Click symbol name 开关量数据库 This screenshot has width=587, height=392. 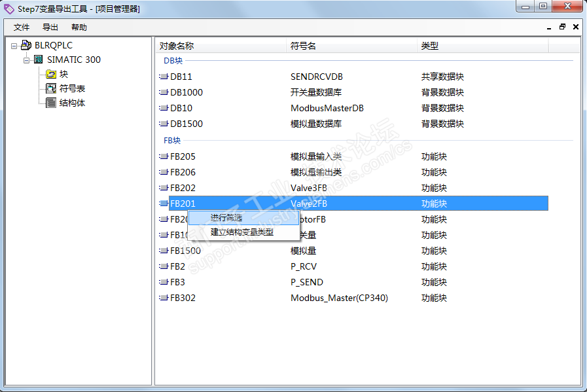[316, 92]
